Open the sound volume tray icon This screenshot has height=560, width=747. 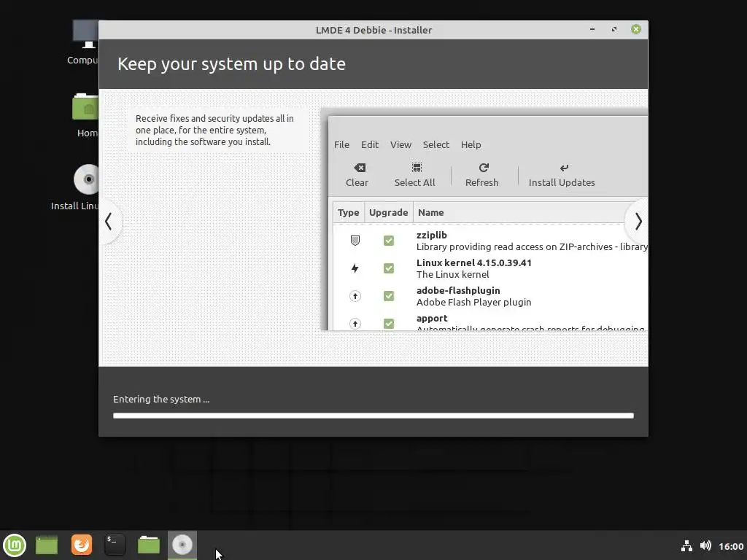[705, 545]
